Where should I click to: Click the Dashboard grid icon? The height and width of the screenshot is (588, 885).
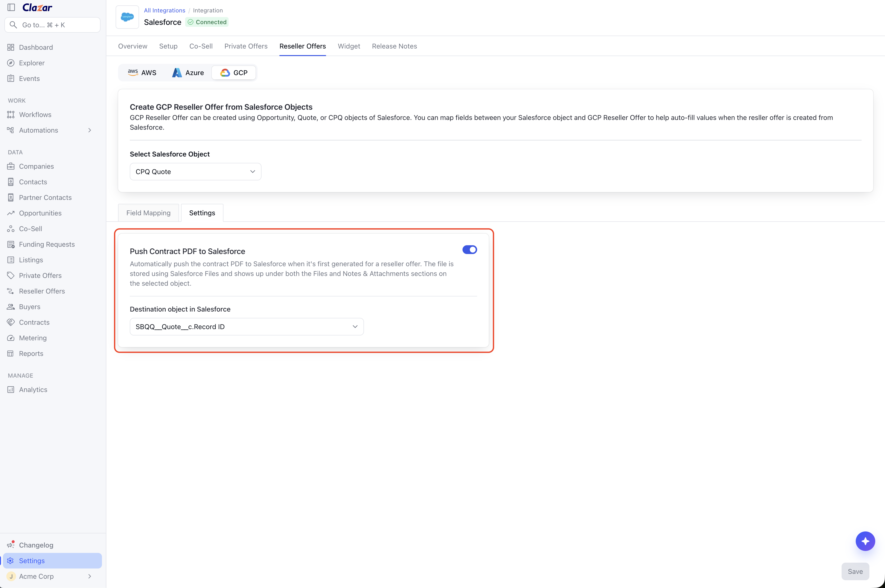point(11,47)
